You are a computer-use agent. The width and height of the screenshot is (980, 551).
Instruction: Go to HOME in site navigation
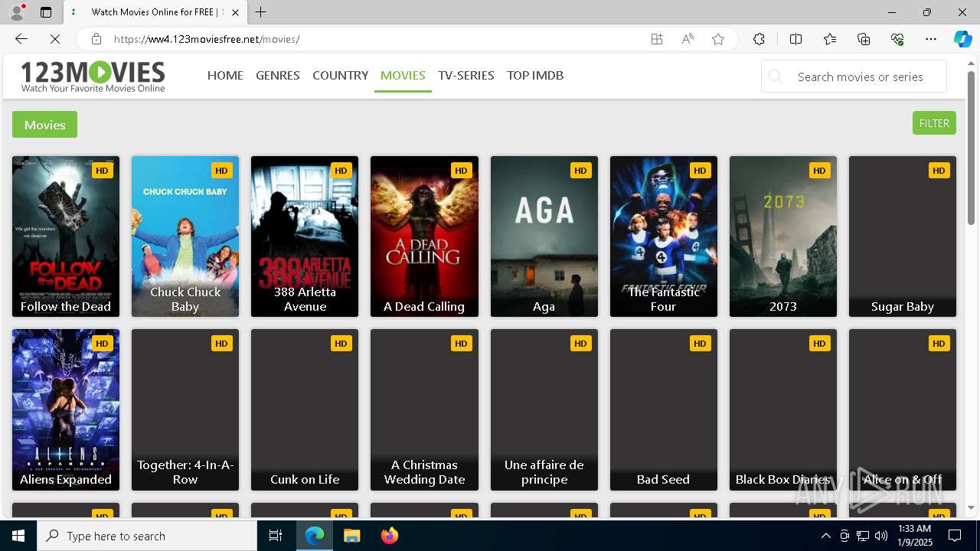tap(225, 75)
